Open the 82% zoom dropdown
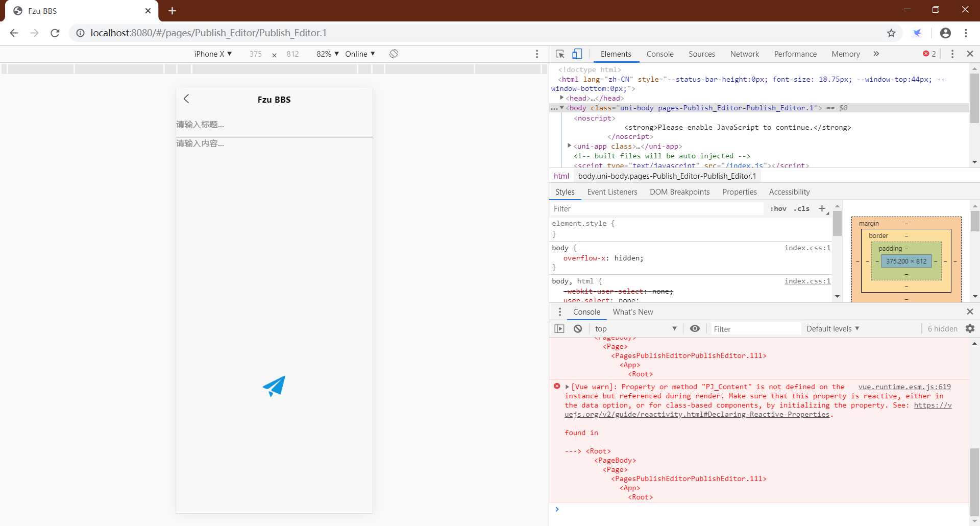Screen dimensions: 980x526 click(328, 54)
